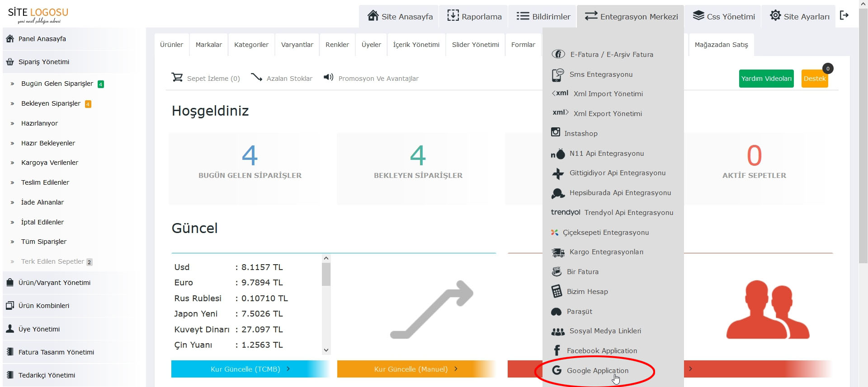Click the trendyol logo
Image resolution: width=868 pixels, height=387 pixels.
(566, 212)
